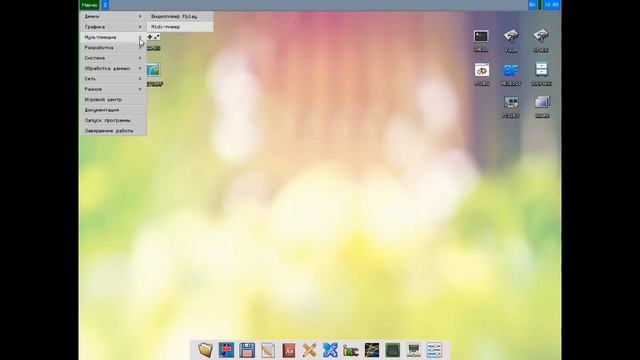Image resolution: width=640 pixels, height=360 pixels.
Task: Open Разработка menu entry
Action: tap(113, 48)
